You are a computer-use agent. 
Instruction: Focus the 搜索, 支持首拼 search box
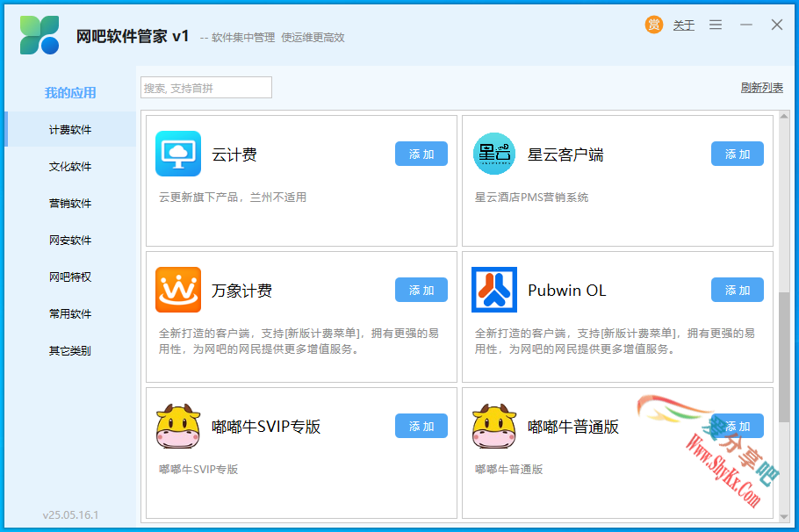205,88
